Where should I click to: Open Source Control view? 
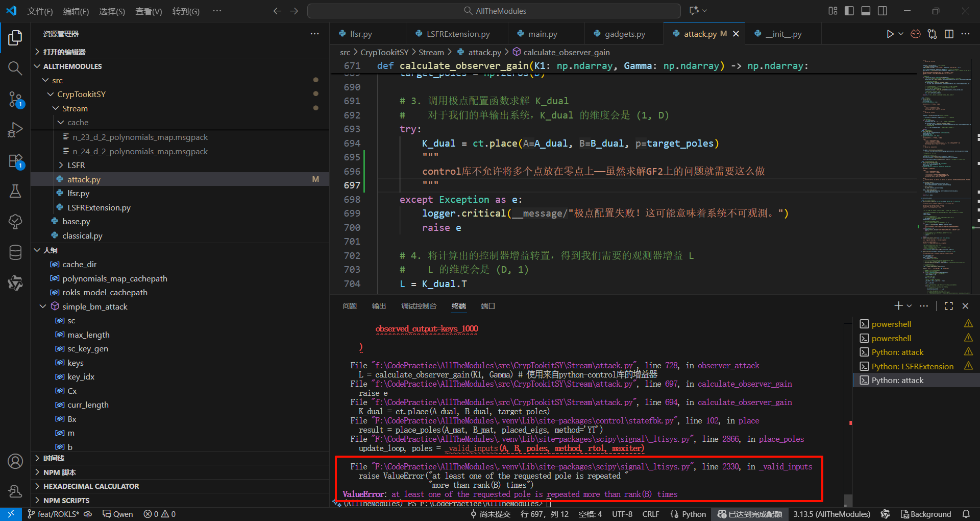coord(15,99)
